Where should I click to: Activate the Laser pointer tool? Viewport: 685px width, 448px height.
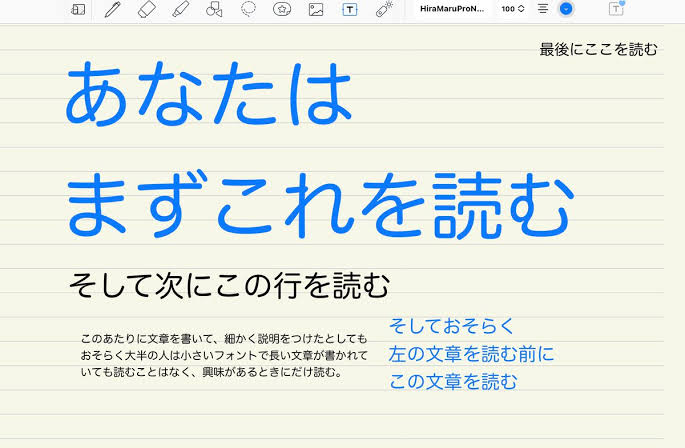pos(384,9)
